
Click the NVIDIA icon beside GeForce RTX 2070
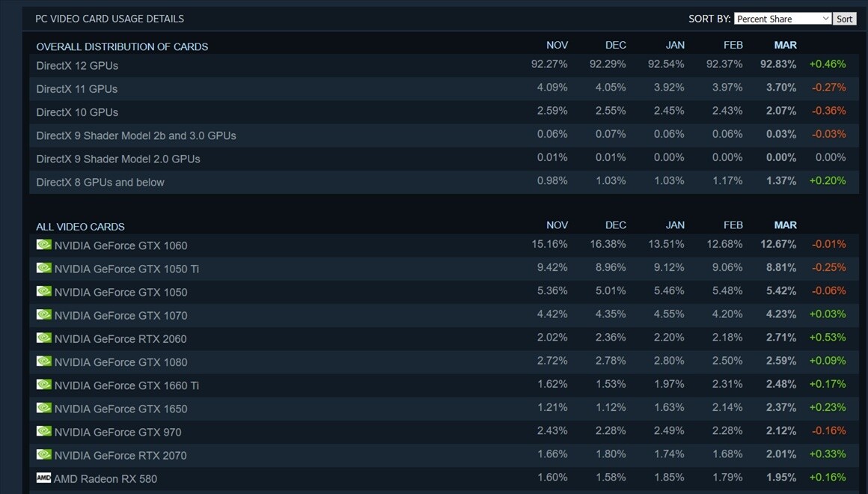point(43,455)
